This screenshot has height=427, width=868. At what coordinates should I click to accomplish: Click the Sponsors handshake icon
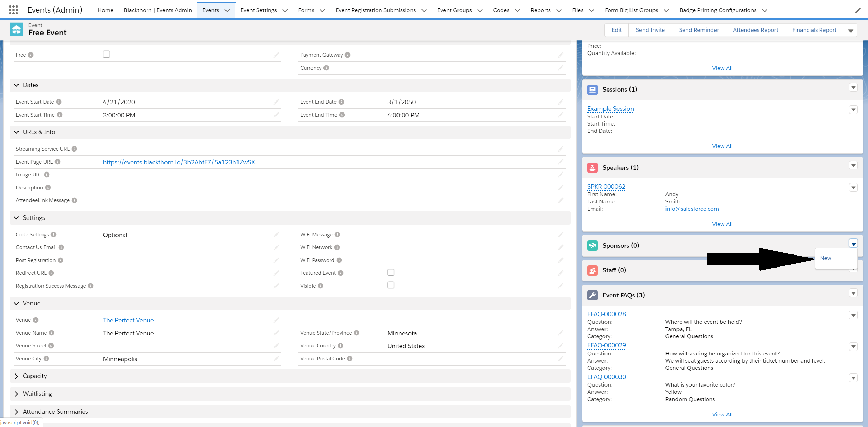(x=592, y=246)
